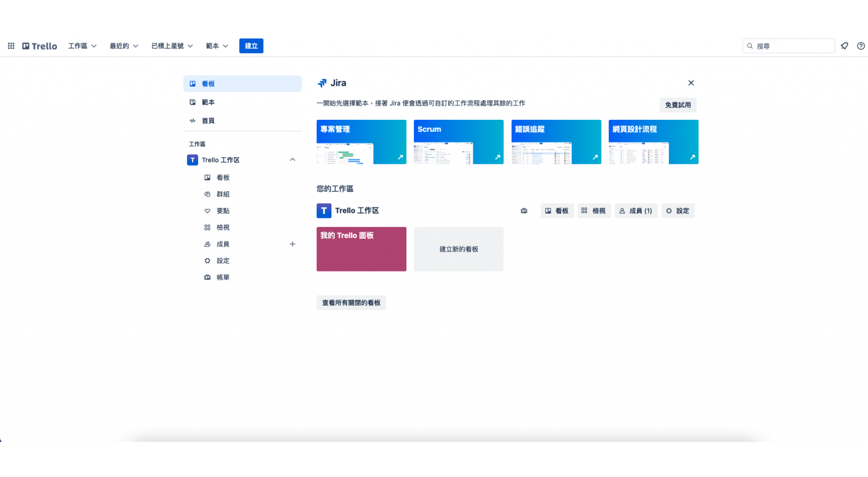The width and height of the screenshot is (868, 477).
Task: Open the 我的 Trello 面板 board tile
Action: (x=361, y=249)
